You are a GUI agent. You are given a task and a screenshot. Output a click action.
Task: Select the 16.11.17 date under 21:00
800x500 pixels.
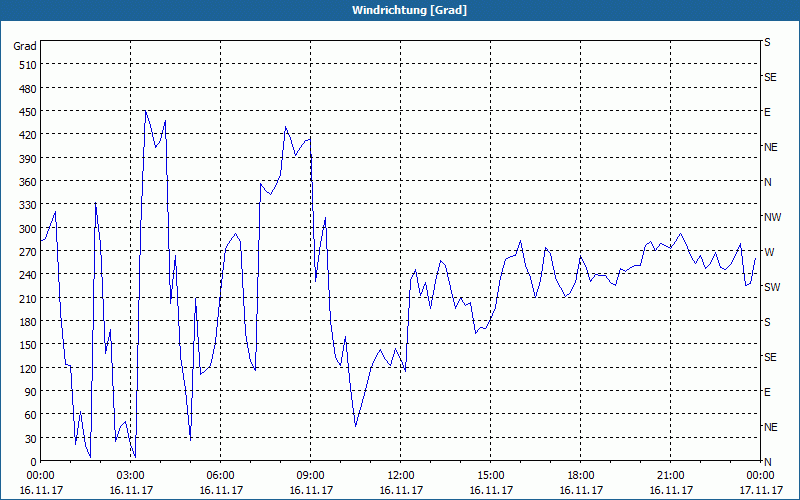pos(671,490)
